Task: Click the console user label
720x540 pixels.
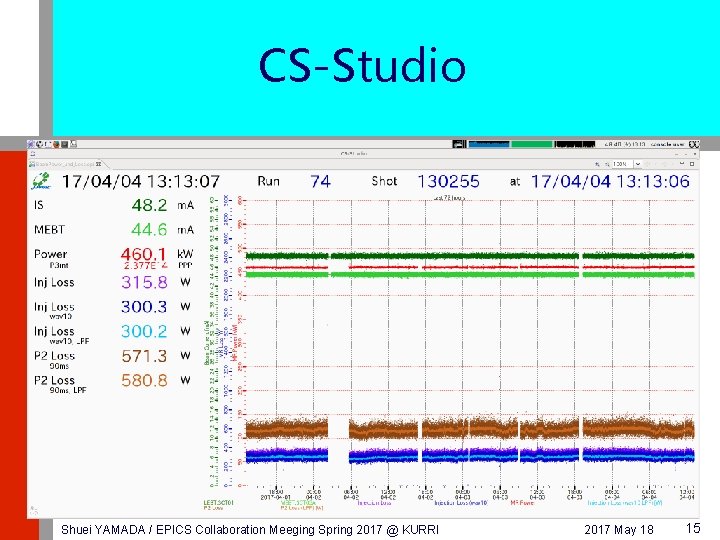Action: [x=668, y=144]
